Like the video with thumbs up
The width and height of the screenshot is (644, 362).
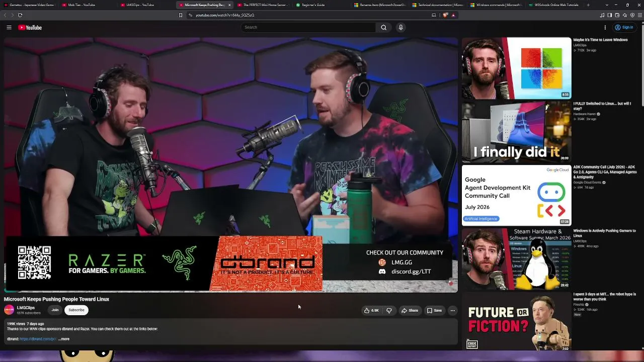point(372,311)
